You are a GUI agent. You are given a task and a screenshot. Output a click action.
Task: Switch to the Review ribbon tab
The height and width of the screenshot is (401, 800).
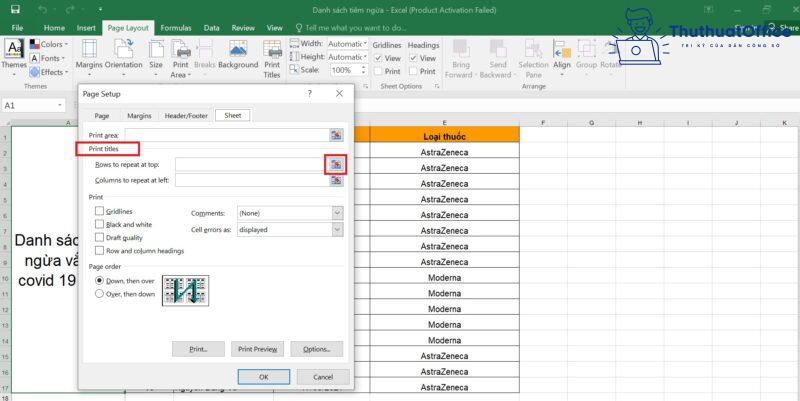[x=243, y=28]
